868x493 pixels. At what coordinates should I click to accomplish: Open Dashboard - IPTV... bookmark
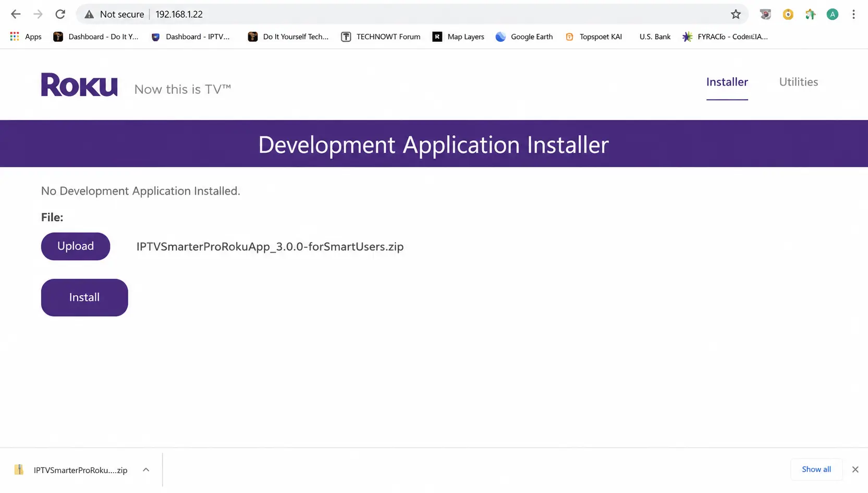pyautogui.click(x=190, y=37)
